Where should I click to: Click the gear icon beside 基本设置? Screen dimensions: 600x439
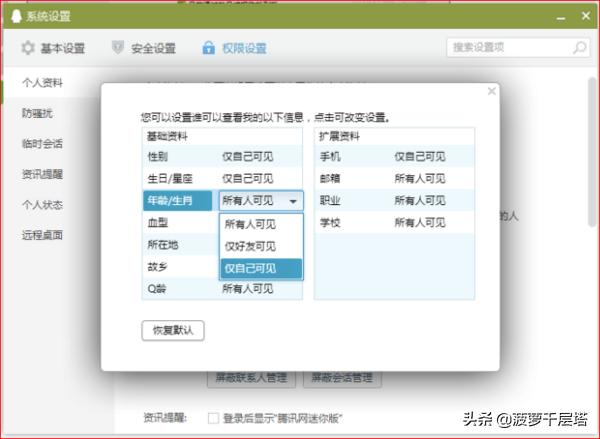(x=28, y=48)
